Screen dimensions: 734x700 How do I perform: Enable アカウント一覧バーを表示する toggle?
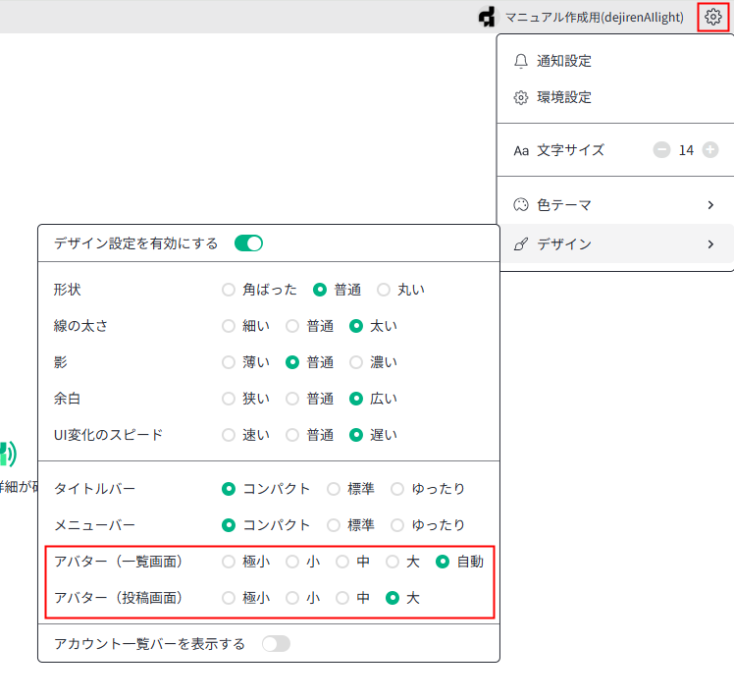[276, 644]
